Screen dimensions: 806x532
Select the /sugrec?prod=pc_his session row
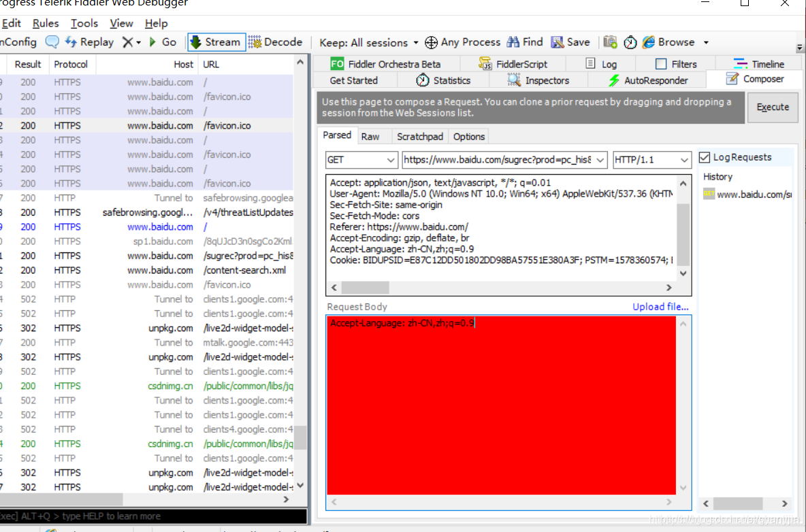point(147,256)
